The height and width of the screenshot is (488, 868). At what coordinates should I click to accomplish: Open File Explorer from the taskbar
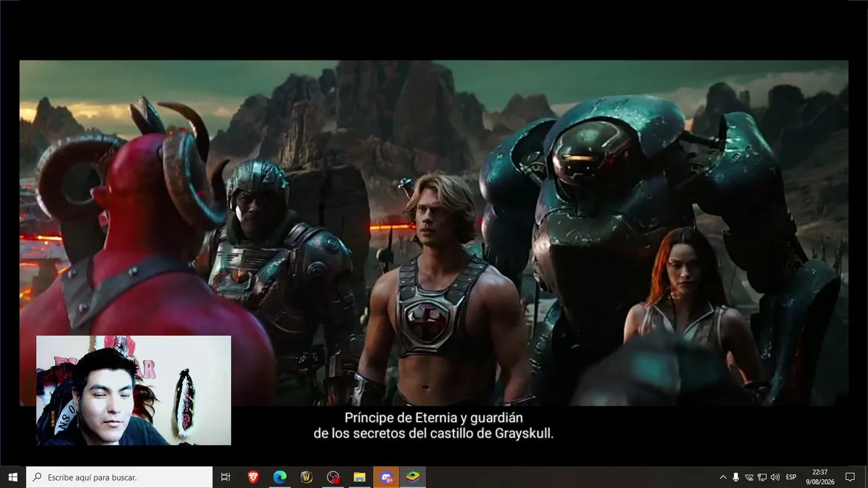coord(359,477)
